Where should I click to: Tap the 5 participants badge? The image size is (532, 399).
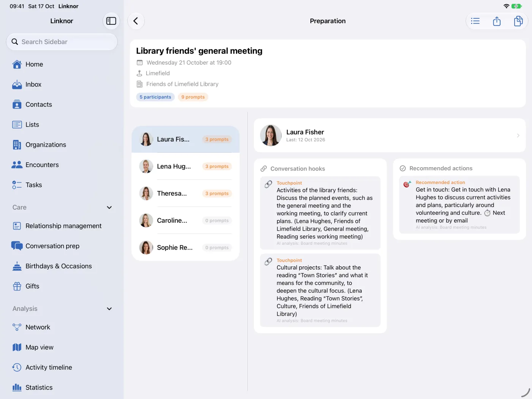155,97
